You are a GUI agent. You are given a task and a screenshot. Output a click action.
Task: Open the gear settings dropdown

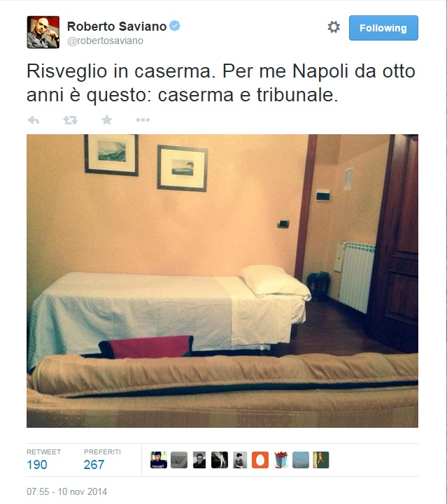coord(334,27)
